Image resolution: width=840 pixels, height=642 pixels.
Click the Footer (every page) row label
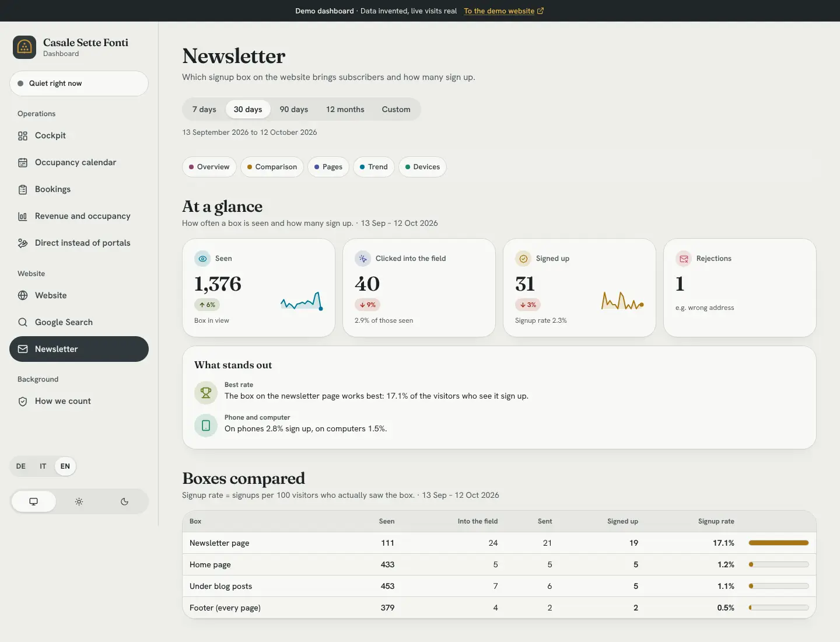tap(225, 608)
